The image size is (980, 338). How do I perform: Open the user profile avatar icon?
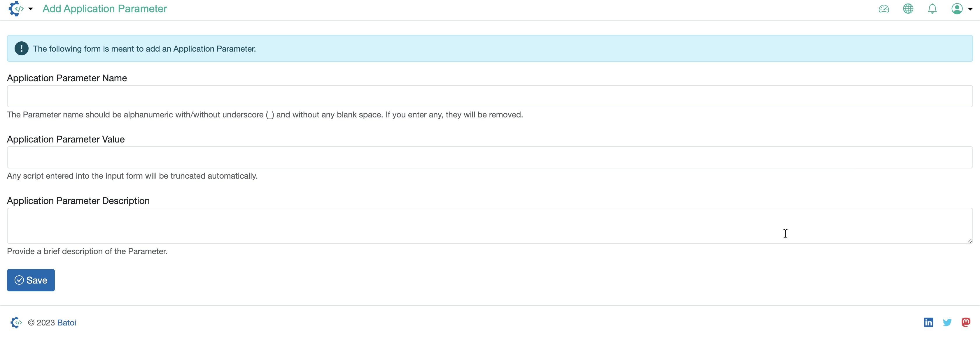pyautogui.click(x=957, y=9)
